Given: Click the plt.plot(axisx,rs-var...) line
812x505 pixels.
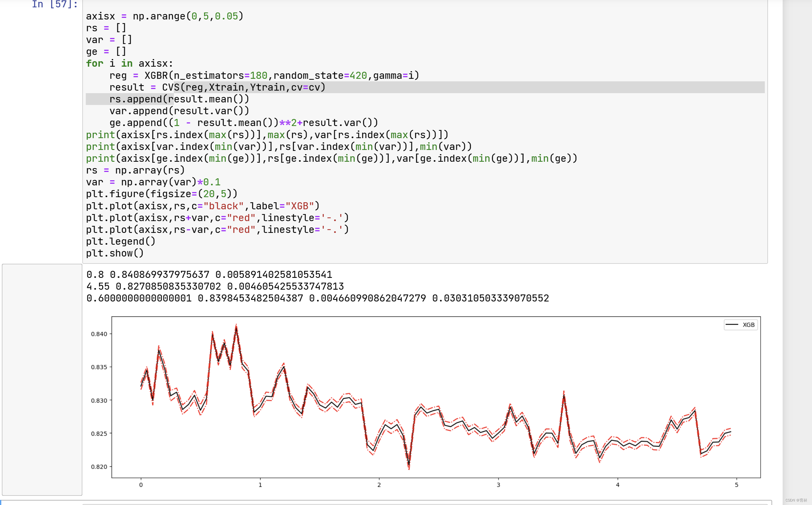Looking at the screenshot, I should [x=218, y=230].
